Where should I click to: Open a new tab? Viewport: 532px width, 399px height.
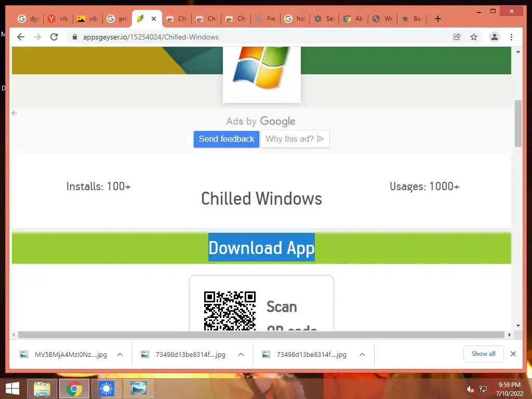[x=437, y=19]
